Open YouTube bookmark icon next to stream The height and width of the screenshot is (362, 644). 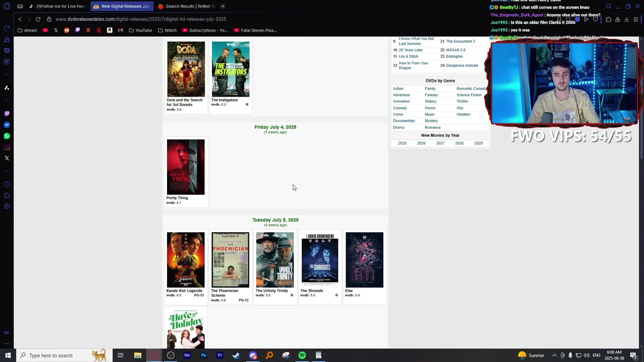click(45, 30)
